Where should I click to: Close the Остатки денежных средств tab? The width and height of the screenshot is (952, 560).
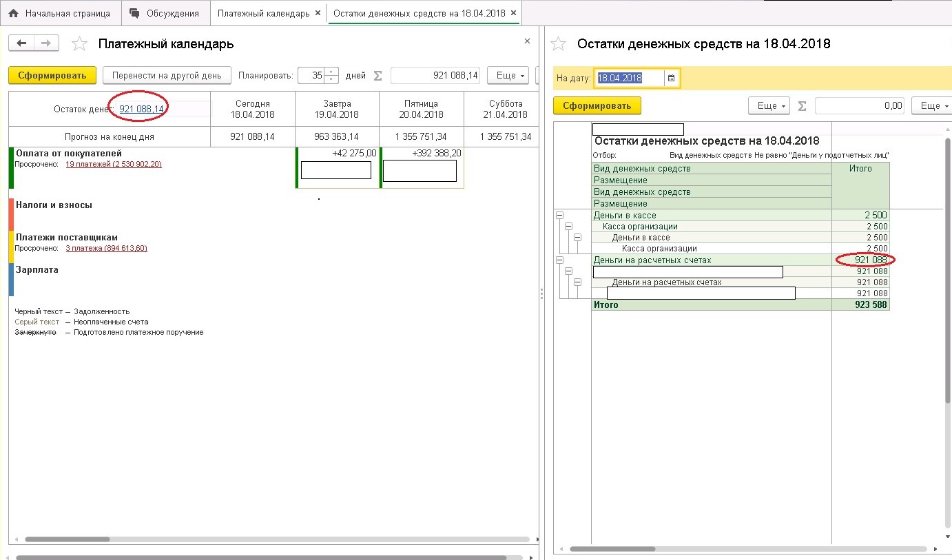(x=513, y=13)
